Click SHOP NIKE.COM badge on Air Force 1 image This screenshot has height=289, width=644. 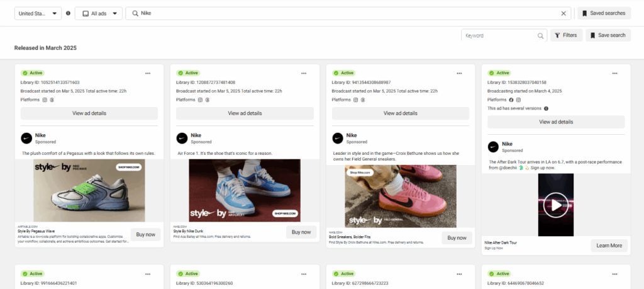point(284,214)
